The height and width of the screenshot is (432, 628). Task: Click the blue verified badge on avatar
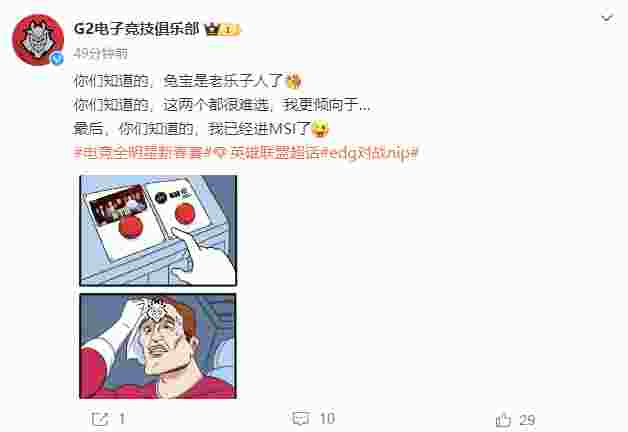pos(57,59)
